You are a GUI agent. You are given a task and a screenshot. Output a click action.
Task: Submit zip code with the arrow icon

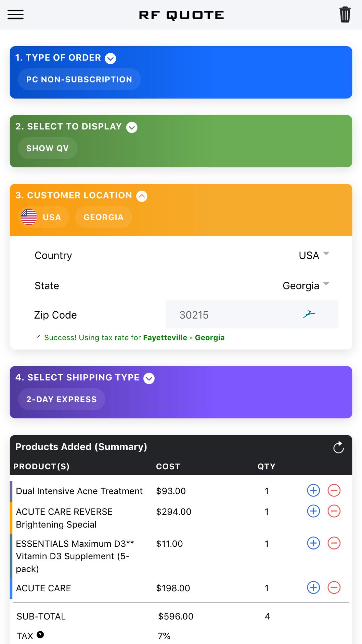(x=309, y=314)
